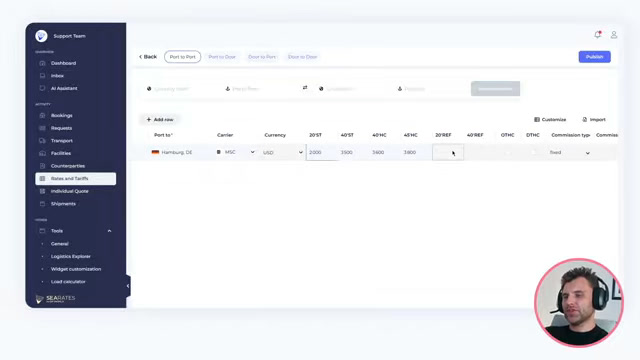Open the Logistics Explorer tool

point(71,256)
